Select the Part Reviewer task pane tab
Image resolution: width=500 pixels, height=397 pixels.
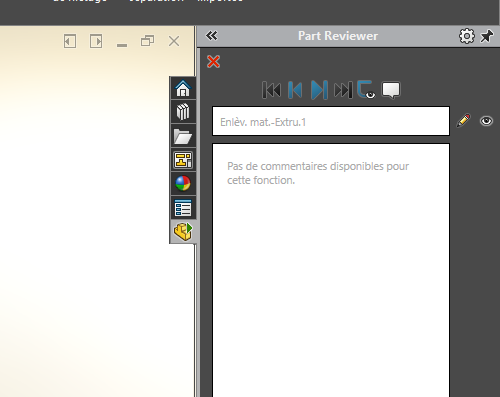(183, 231)
